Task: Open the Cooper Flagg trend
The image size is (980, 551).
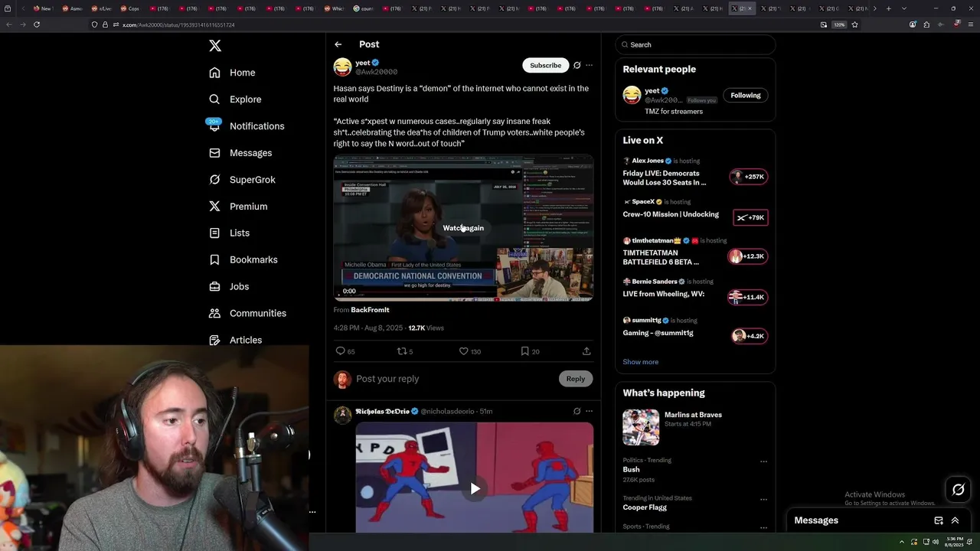Action: tap(645, 507)
